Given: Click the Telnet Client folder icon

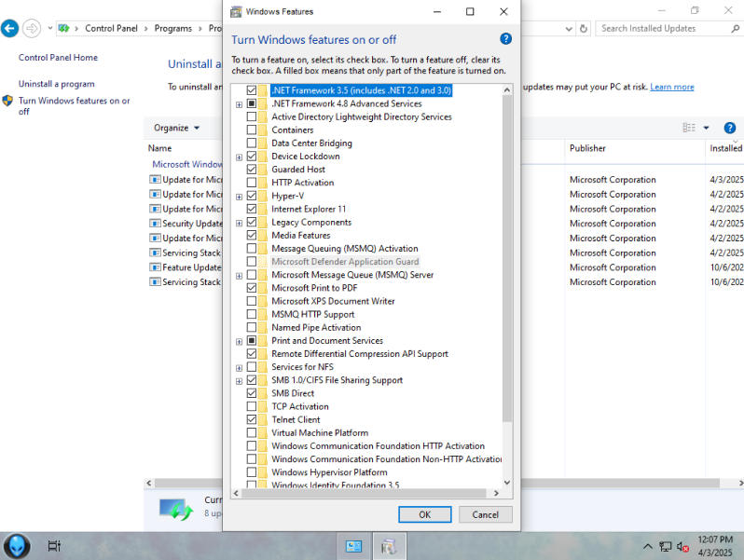Looking at the screenshot, I should 263,419.
